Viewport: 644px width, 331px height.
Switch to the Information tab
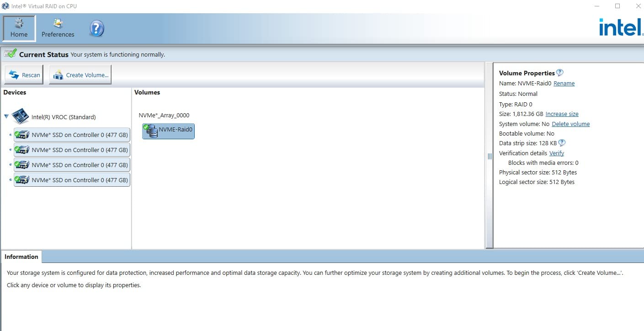coord(21,257)
